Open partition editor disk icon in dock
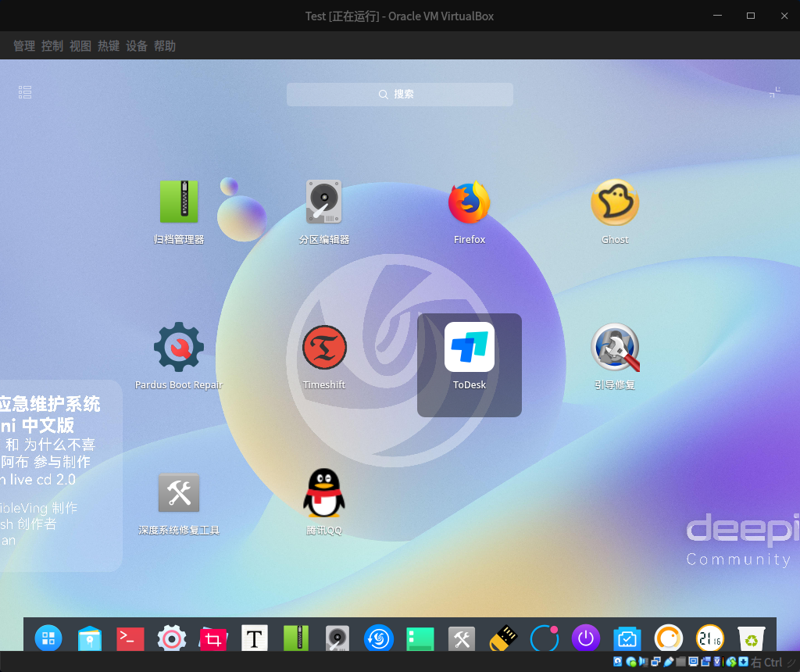 (337, 638)
